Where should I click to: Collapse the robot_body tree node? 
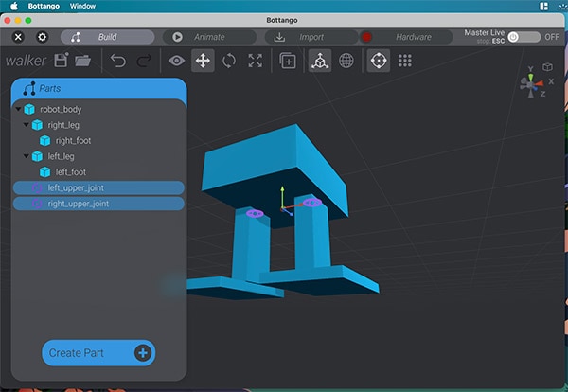[x=19, y=110]
